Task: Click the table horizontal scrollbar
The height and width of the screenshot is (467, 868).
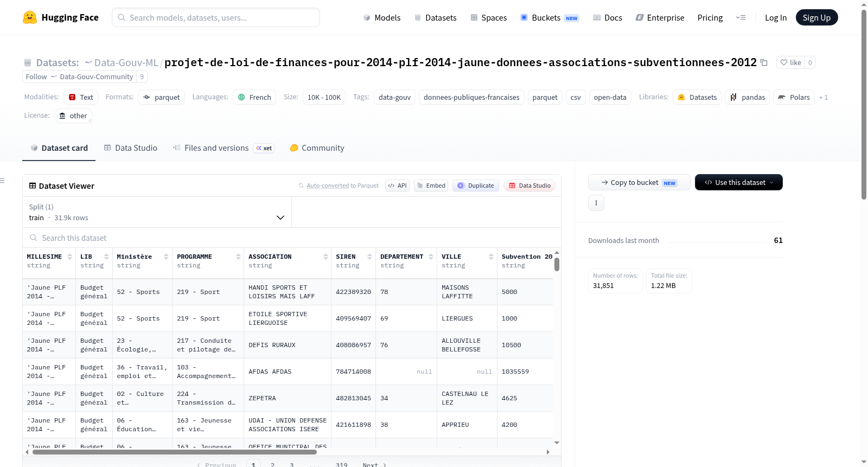Action: pos(174,452)
